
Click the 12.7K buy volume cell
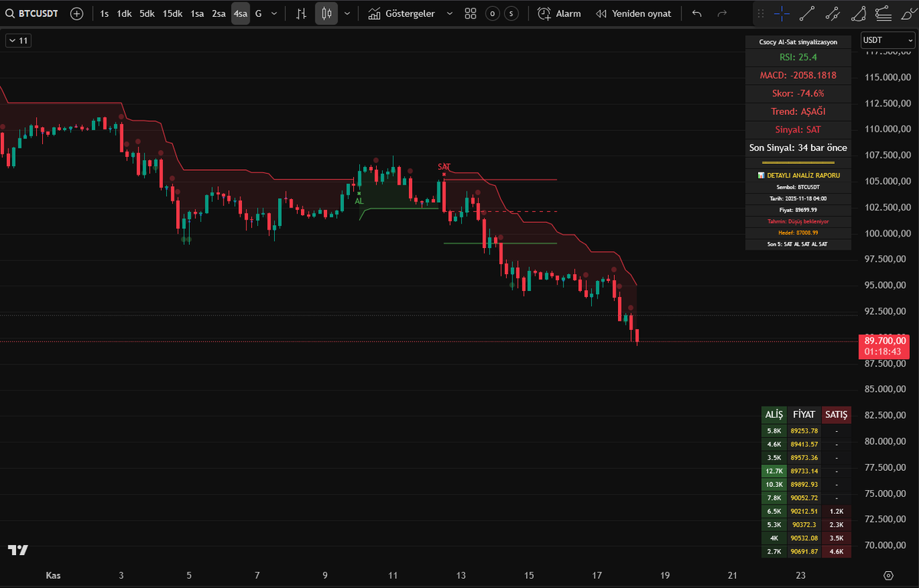point(774,471)
